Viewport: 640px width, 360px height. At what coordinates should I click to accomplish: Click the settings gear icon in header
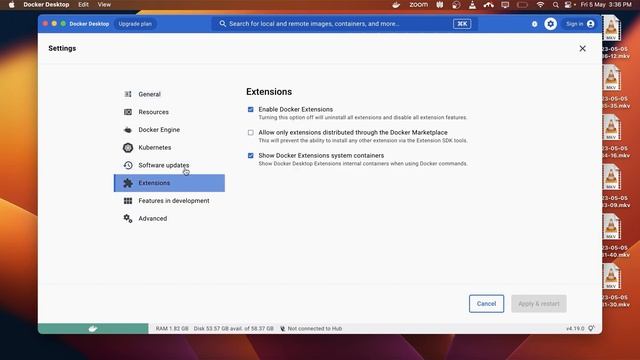point(550,24)
